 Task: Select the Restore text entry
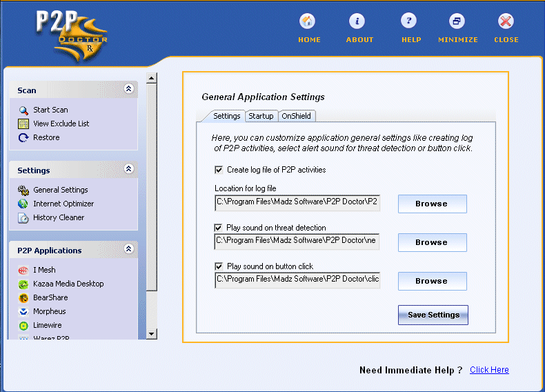[x=46, y=137]
